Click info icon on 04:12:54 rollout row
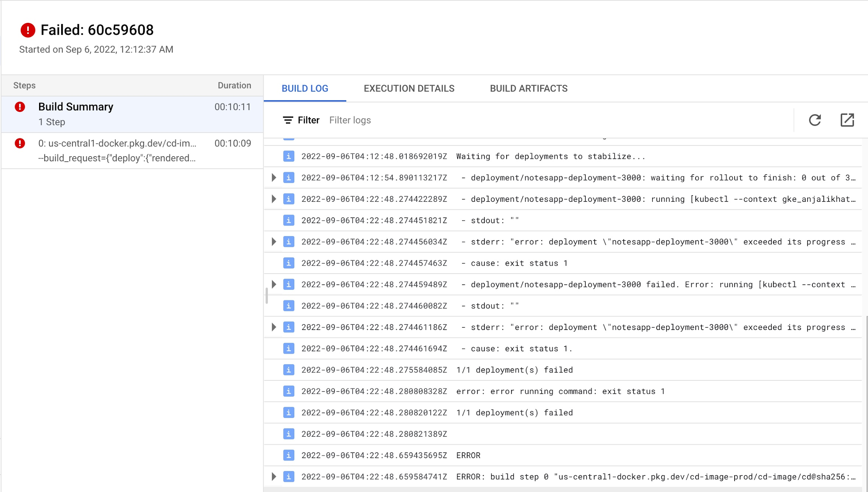Viewport: 868px width, 492px height. click(x=289, y=177)
